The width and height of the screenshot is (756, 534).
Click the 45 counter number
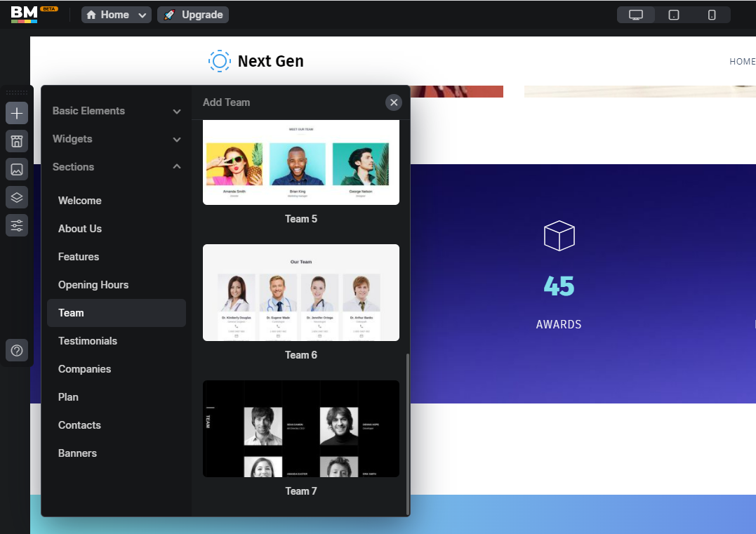559,286
